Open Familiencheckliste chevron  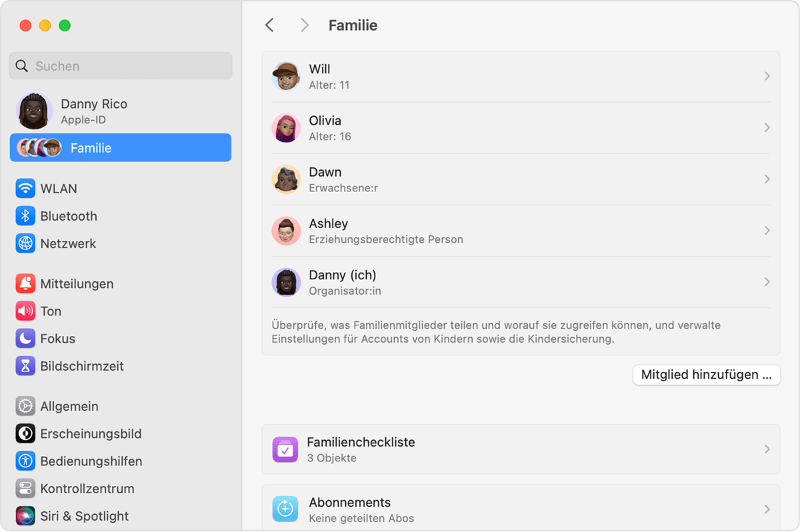tap(767, 449)
